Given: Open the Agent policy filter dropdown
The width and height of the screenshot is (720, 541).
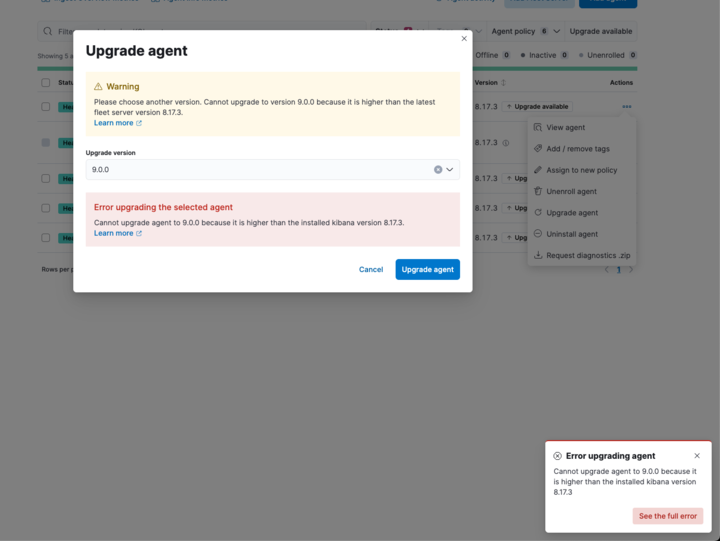Looking at the screenshot, I should click(x=525, y=32).
